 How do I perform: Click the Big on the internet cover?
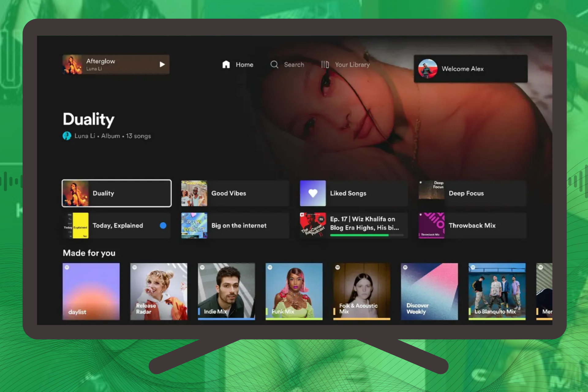click(x=194, y=225)
